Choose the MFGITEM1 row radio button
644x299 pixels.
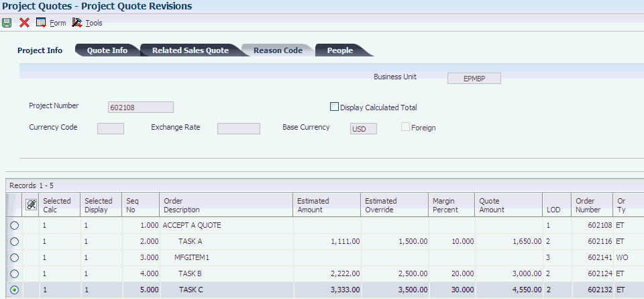[x=14, y=258]
